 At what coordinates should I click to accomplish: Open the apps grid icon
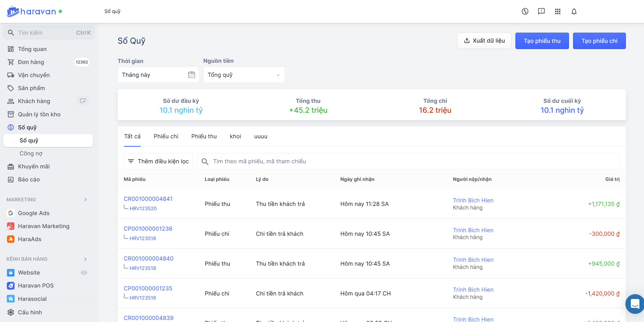[x=558, y=11]
